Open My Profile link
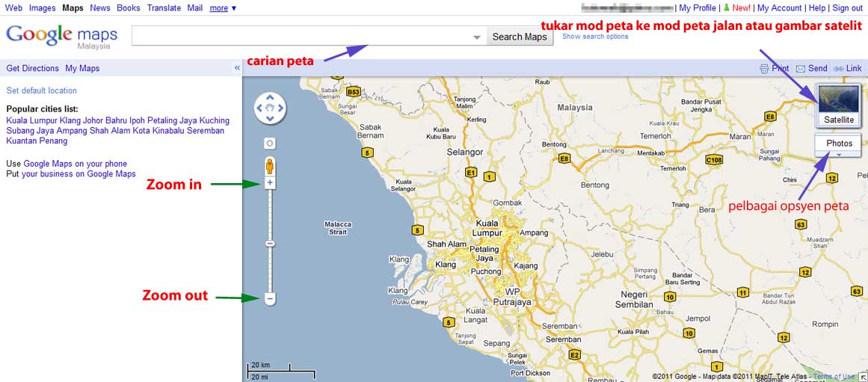The image size is (868, 382). pyautogui.click(x=698, y=7)
